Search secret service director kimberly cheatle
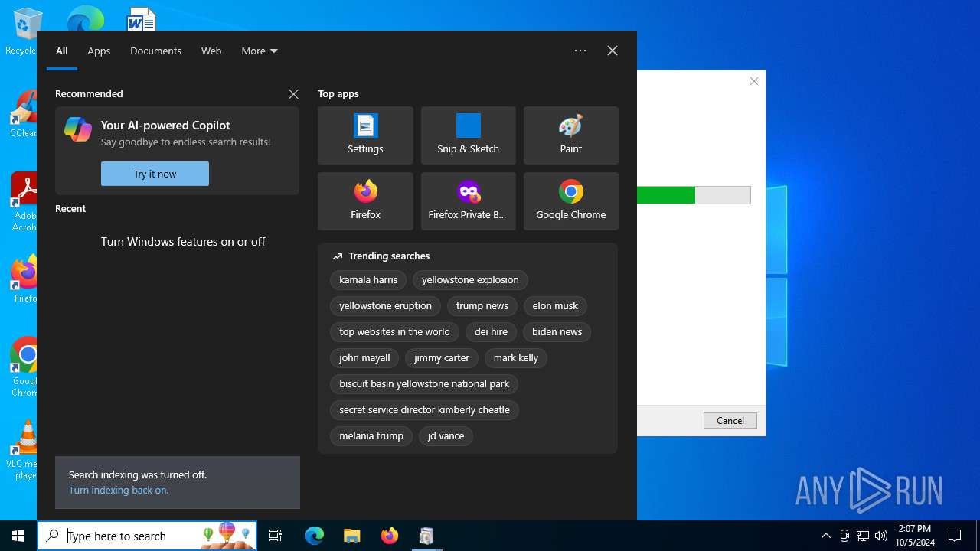 click(x=424, y=410)
